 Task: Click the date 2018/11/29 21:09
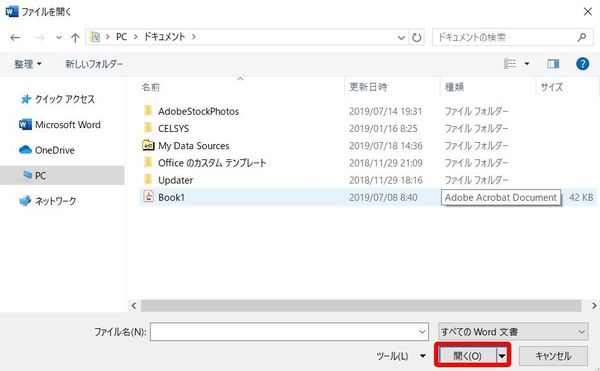[x=386, y=163]
